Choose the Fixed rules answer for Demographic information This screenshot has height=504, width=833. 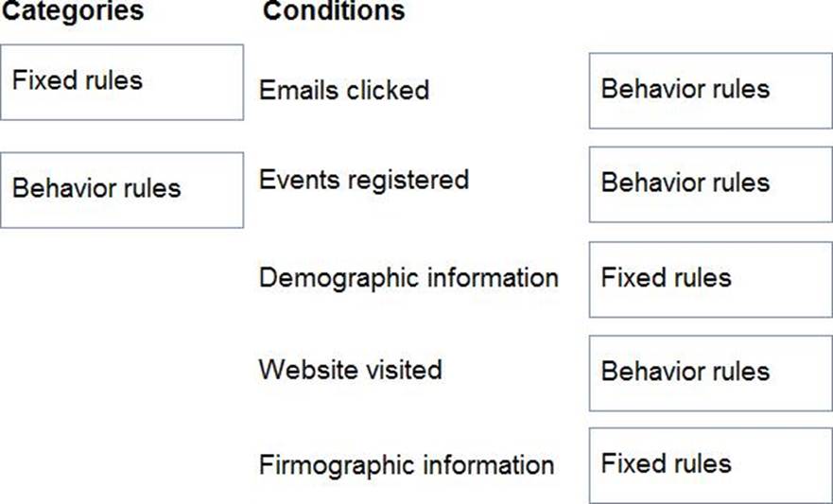710,279
